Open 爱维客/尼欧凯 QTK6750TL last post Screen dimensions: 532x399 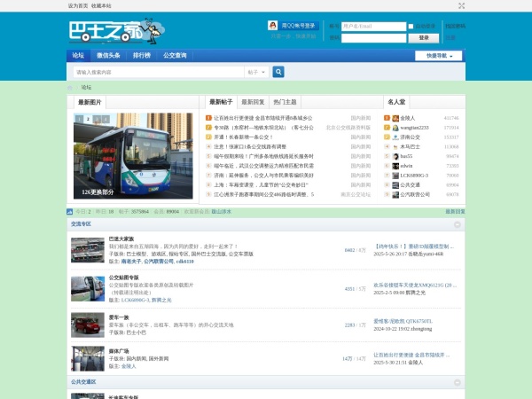(403, 321)
